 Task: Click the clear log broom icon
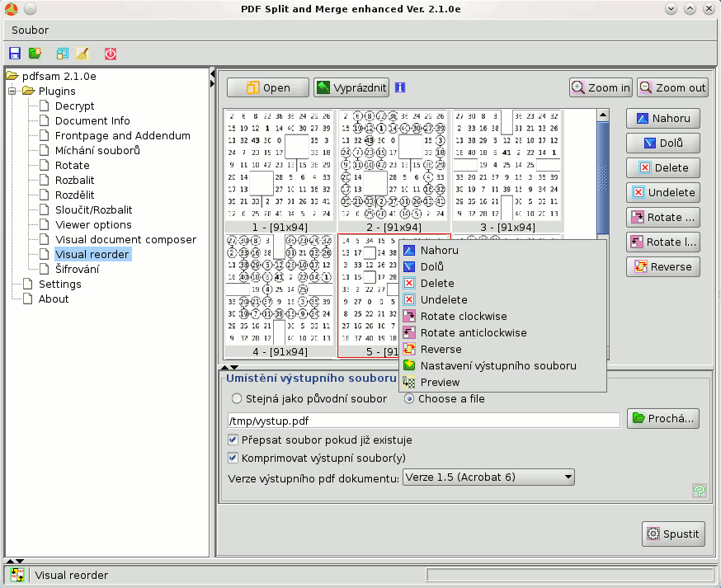[82, 54]
